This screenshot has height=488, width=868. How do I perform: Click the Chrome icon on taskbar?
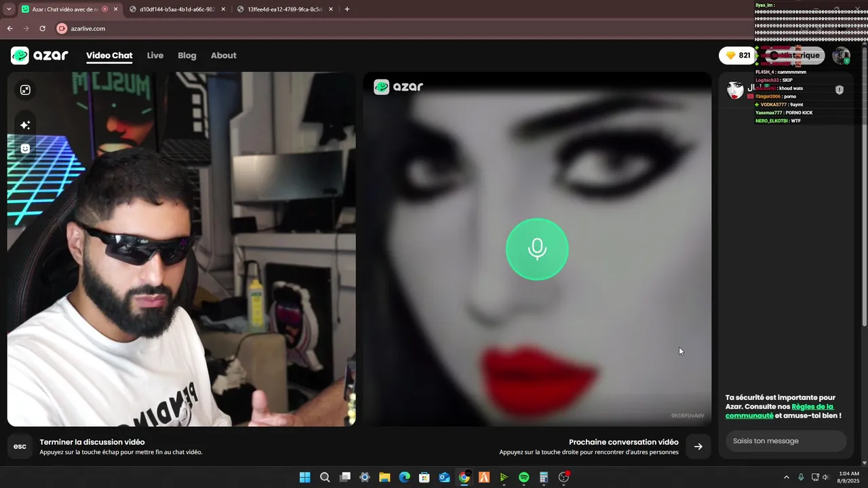click(464, 477)
